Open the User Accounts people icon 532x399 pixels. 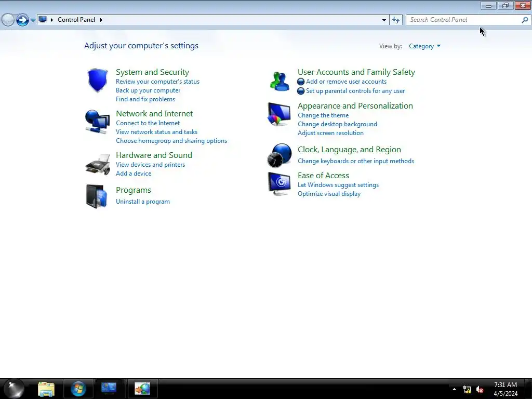pos(280,81)
